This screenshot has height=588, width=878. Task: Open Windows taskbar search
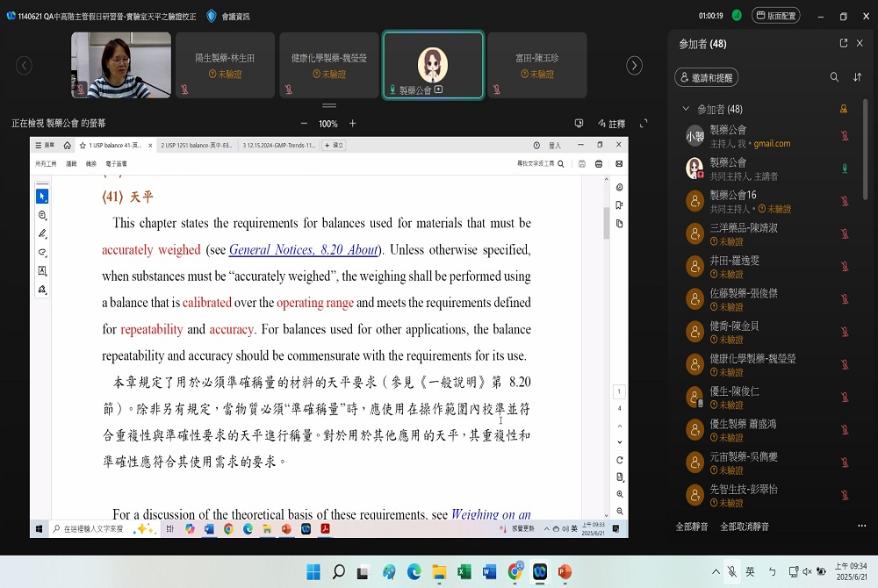point(338,572)
